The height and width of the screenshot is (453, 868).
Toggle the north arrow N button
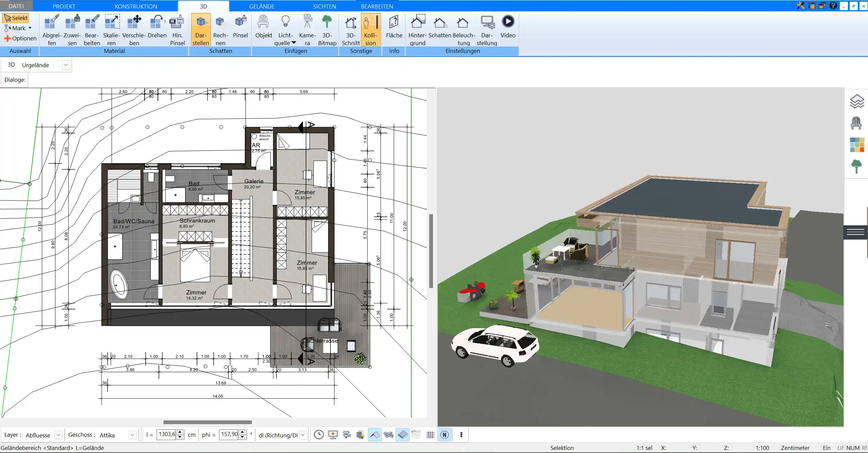(444, 435)
